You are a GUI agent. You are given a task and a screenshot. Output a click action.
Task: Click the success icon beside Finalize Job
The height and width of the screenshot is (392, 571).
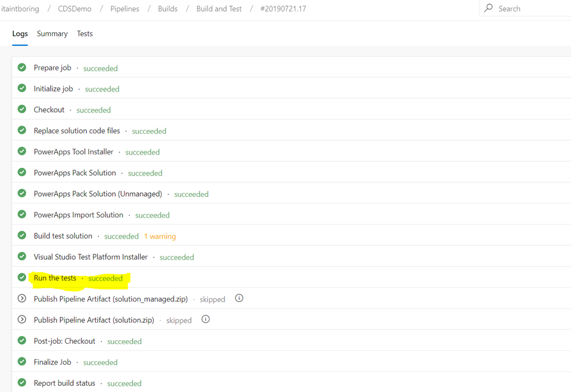tap(22, 361)
